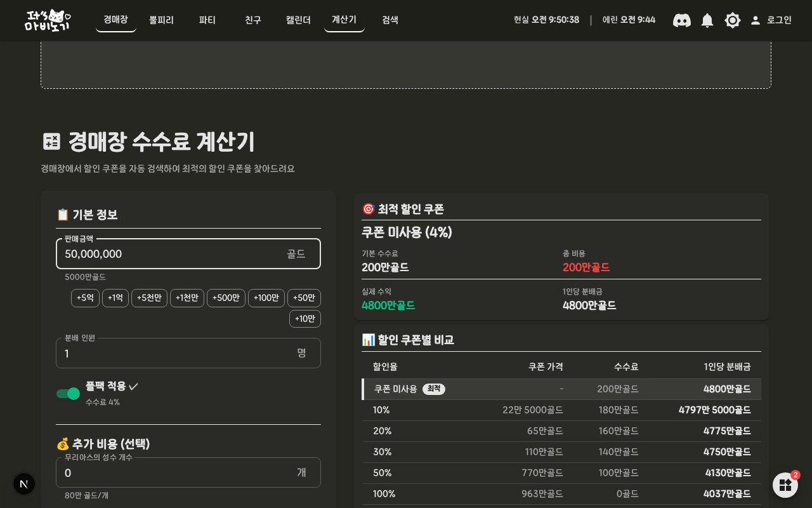The height and width of the screenshot is (508, 812).
Task: Add +5억 to the sale amount
Action: [x=85, y=298]
